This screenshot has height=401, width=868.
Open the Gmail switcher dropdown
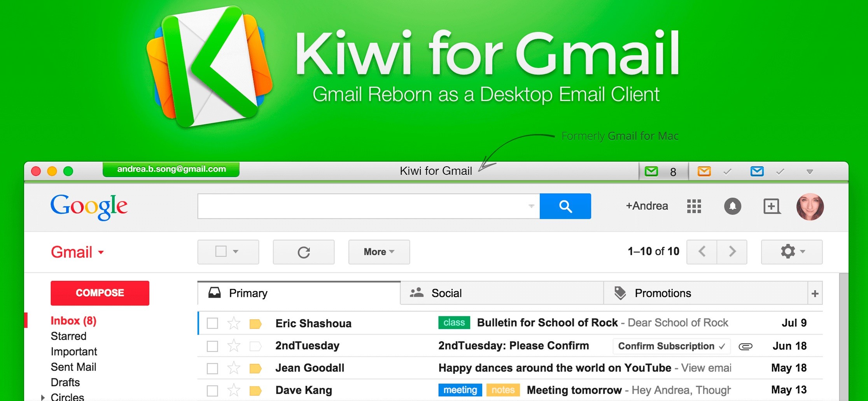coord(77,252)
